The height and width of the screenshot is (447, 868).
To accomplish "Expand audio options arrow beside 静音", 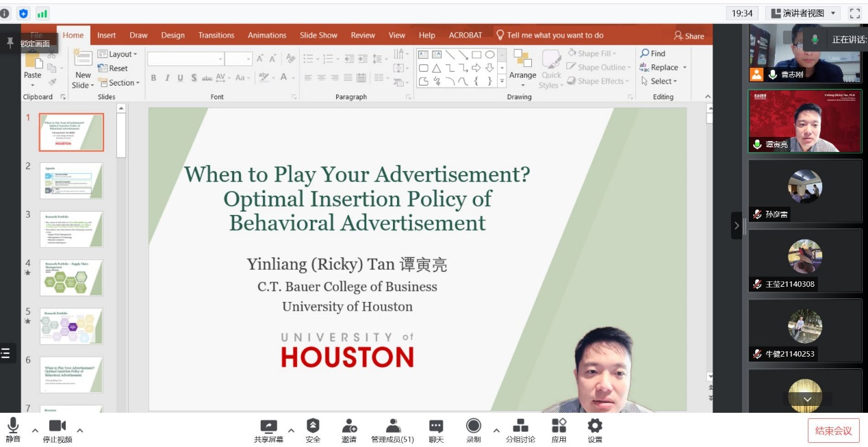I will 35,431.
